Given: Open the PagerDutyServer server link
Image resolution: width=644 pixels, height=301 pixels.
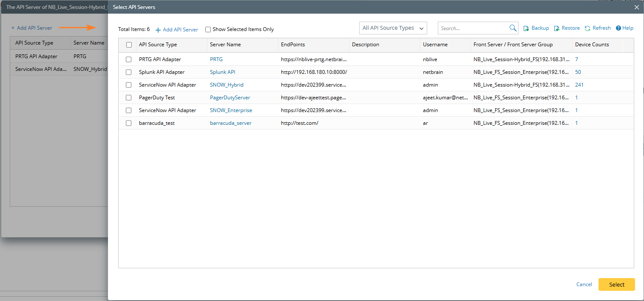Looking at the screenshot, I should [230, 98].
